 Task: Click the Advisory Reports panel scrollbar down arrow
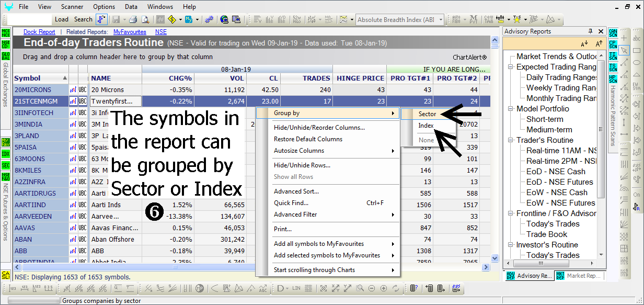tap(601, 255)
